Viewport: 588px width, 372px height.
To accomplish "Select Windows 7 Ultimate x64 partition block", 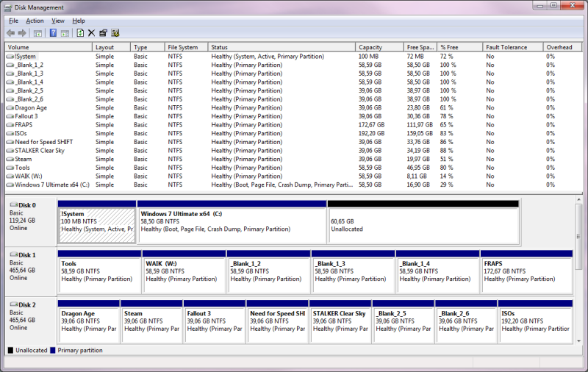I will click(x=232, y=224).
